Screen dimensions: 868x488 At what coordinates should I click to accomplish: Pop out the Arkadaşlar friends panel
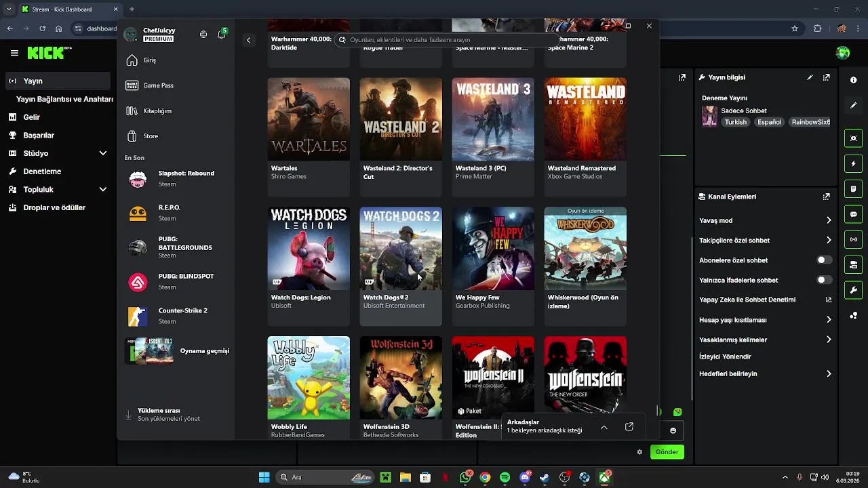tap(629, 426)
